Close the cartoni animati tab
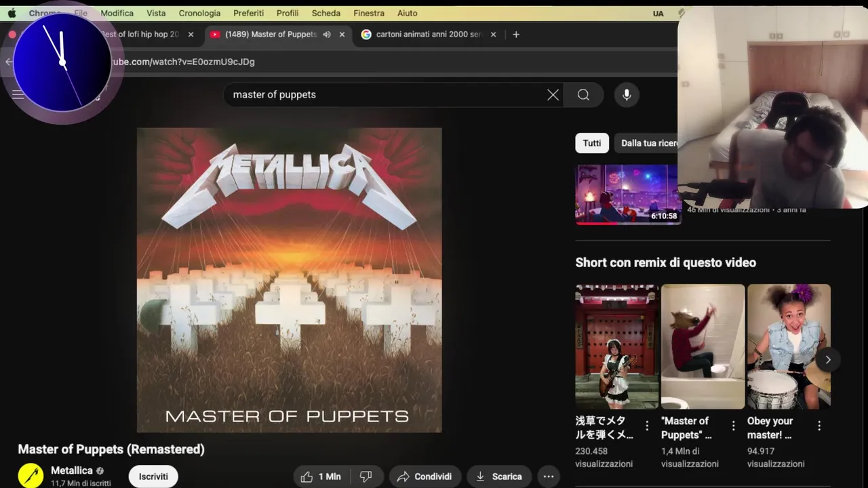Screen dimensions: 868x488 493,35
